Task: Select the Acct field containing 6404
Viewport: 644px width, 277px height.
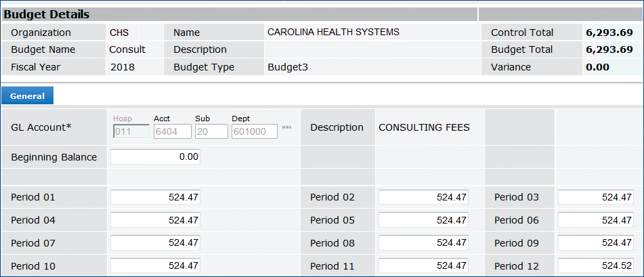Action: [172, 131]
